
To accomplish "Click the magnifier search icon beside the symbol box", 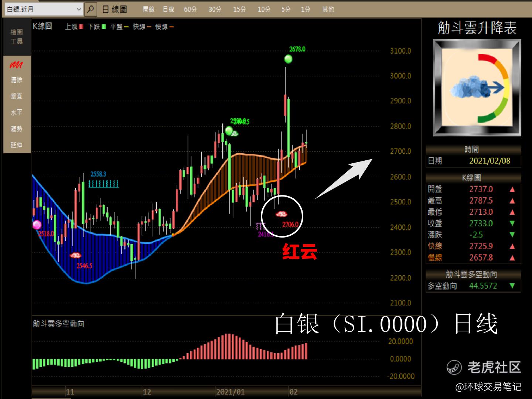I will 90,9.
